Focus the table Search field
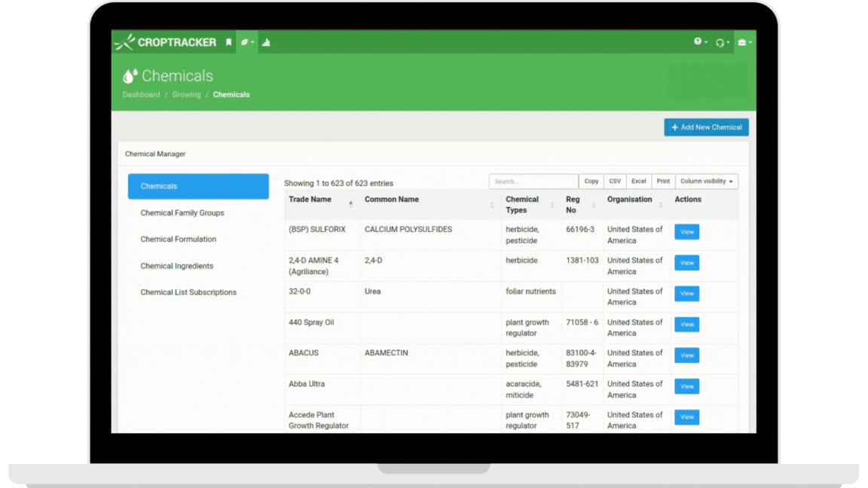Viewport: 868px width, 488px height. 533,181
